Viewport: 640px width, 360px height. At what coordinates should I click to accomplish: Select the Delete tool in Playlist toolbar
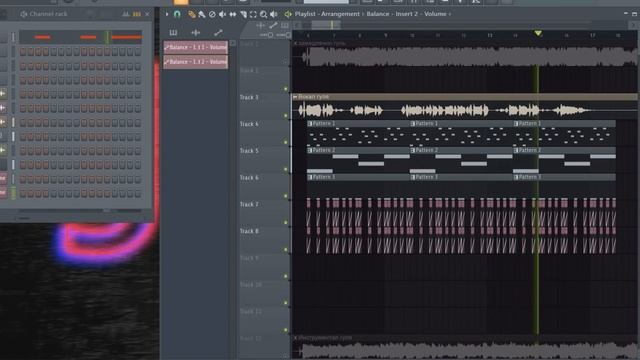[x=212, y=15]
